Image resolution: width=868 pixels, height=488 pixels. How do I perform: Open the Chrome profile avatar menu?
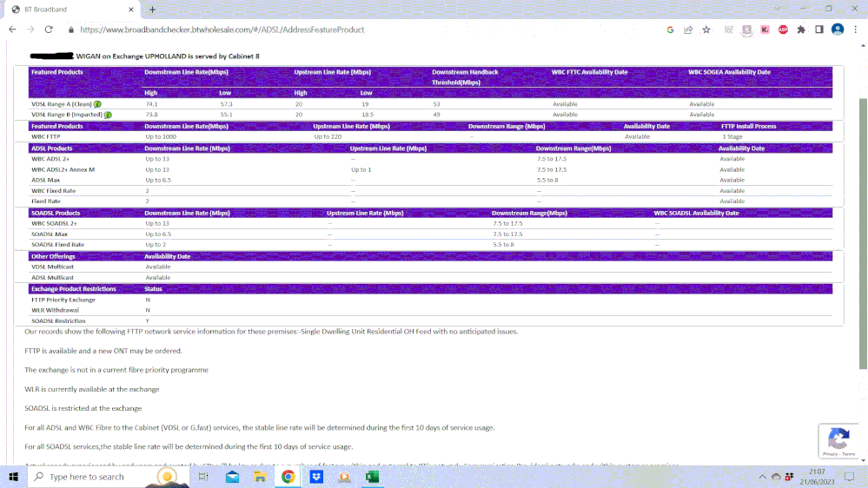pos(838,30)
